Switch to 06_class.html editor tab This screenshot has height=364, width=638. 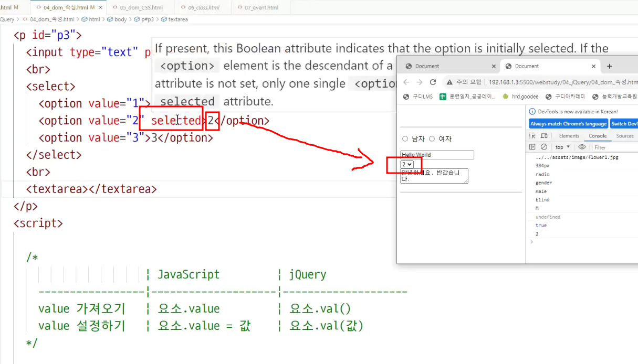[x=204, y=8]
